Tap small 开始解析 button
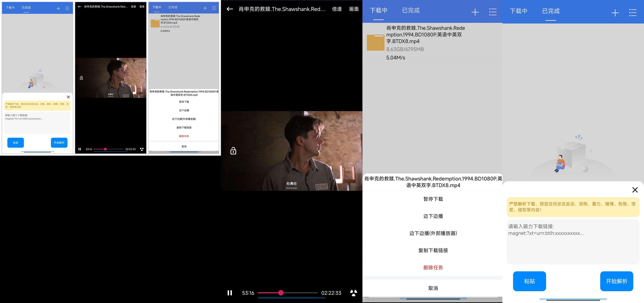 point(59,143)
